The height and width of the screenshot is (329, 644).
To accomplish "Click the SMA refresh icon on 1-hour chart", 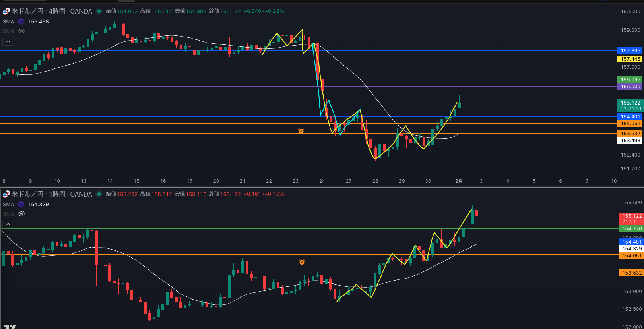I will point(21,205).
